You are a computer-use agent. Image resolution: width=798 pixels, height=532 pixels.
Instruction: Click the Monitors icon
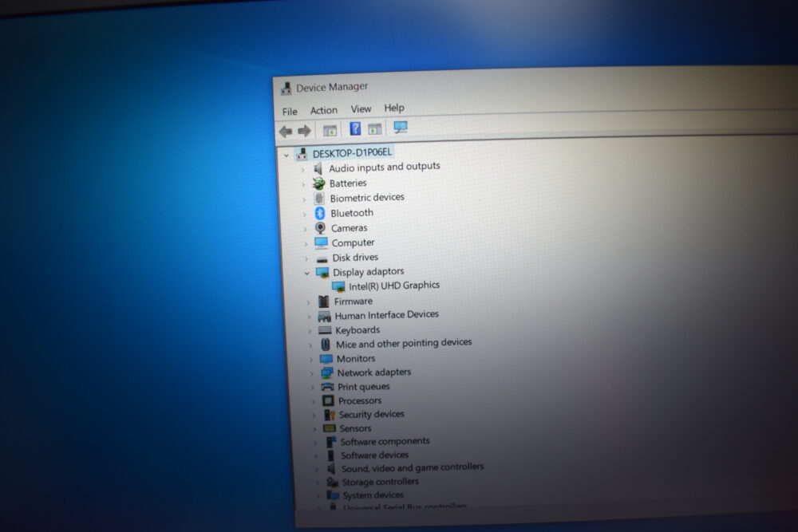[x=326, y=359]
